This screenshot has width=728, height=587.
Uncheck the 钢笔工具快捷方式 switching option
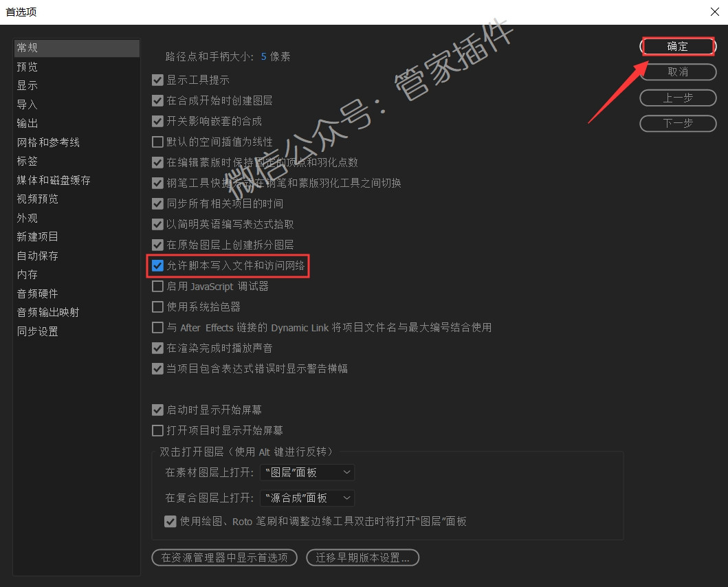click(x=157, y=183)
